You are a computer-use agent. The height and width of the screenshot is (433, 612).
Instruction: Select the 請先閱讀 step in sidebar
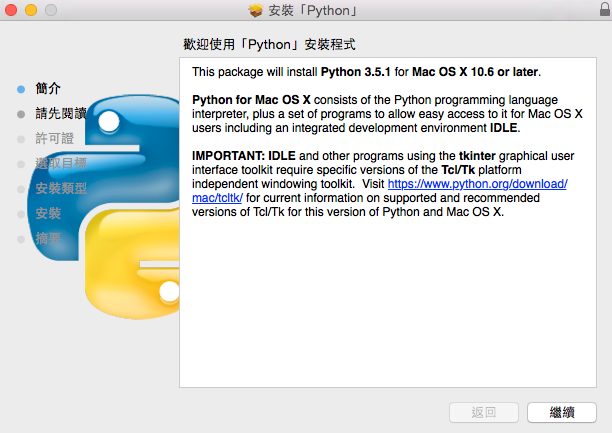(x=61, y=113)
